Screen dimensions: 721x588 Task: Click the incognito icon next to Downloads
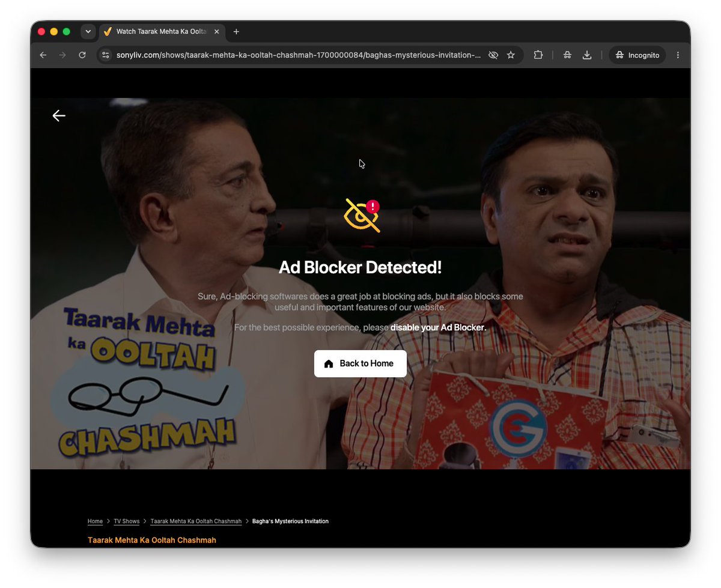point(567,55)
